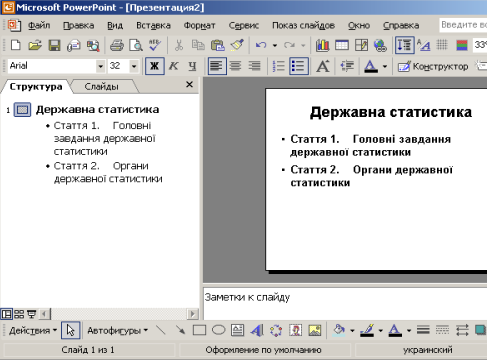487x360 pixels.
Task: Toggle grid display icon
Action: 442,45
